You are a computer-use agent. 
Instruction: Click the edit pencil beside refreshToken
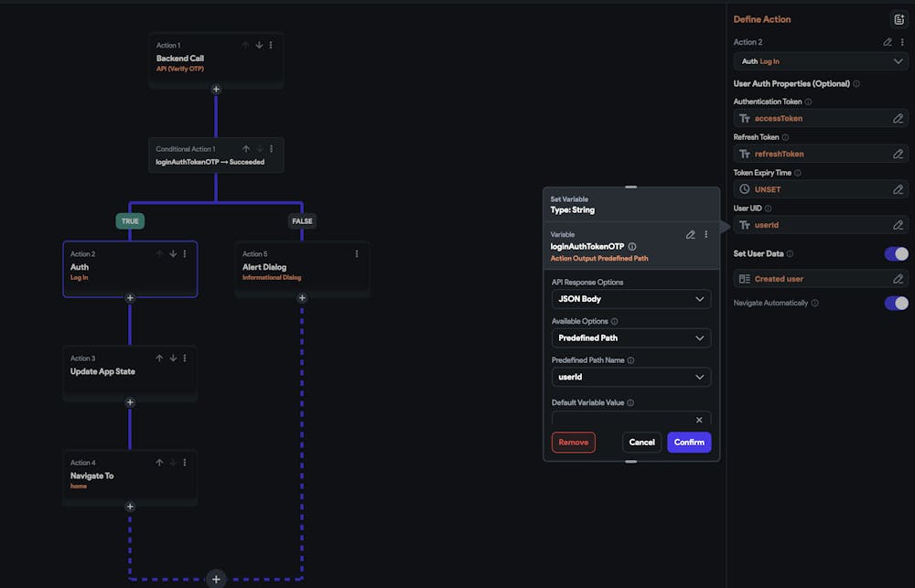click(x=898, y=154)
